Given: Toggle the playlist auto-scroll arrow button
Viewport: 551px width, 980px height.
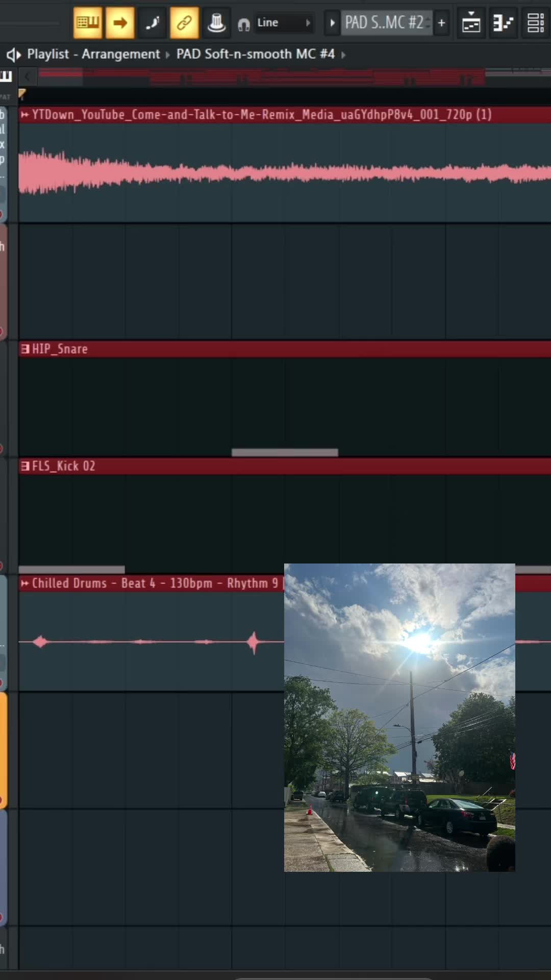Looking at the screenshot, I should point(120,22).
